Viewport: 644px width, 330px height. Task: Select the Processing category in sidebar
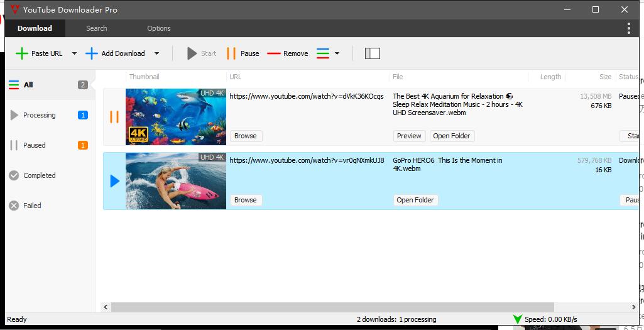(48, 115)
